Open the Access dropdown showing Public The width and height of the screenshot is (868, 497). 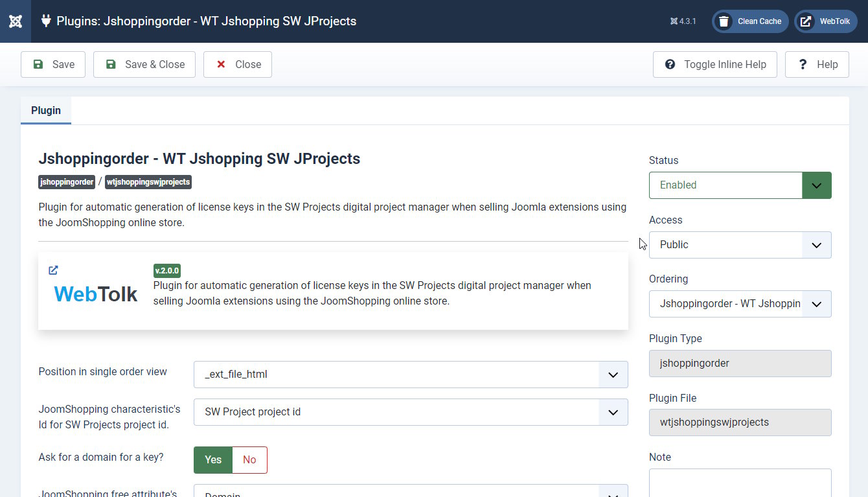click(740, 245)
